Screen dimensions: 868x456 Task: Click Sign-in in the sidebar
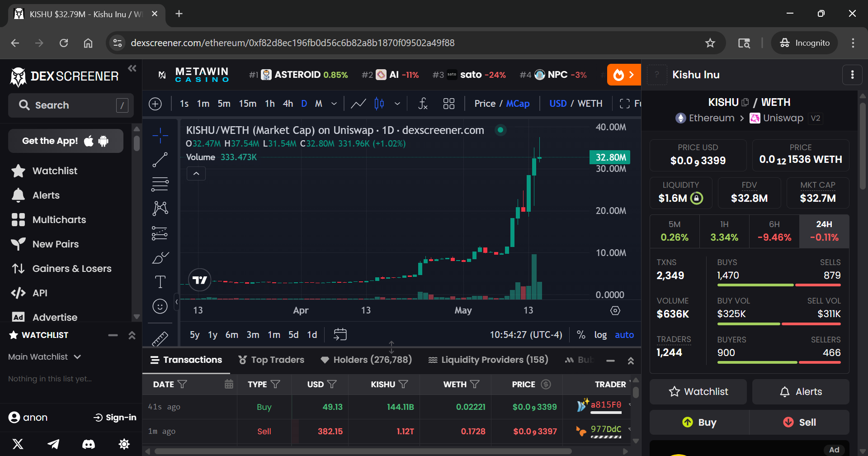(x=115, y=418)
